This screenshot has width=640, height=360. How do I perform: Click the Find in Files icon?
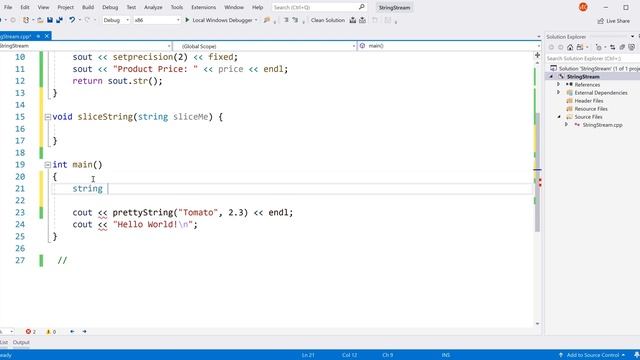(x=267, y=20)
